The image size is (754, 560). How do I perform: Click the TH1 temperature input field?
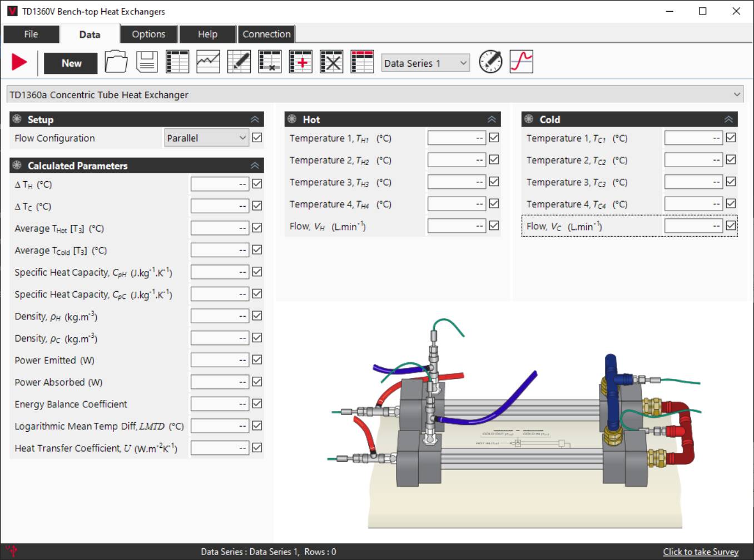click(455, 137)
